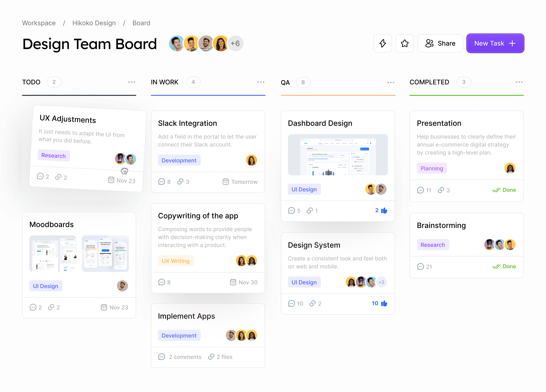Viewport: 546px width, 392px height.
Task: Click attachments link icon on Presentation card
Action: coord(441,190)
